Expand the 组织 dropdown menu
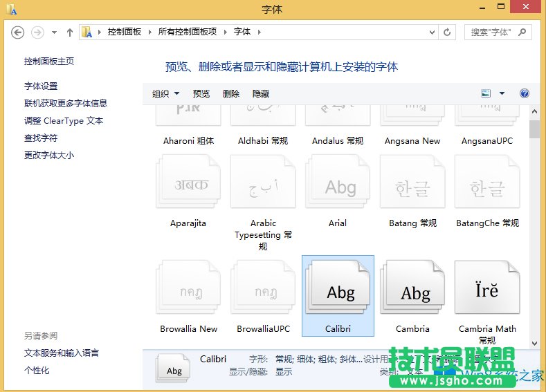Viewport: 546px width, 392px height. pos(166,93)
